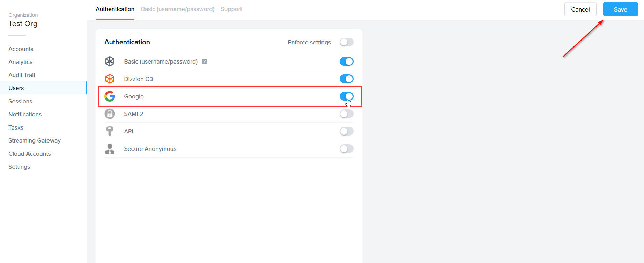
Task: Click the Basic authentication snowflake icon
Action: tap(110, 61)
